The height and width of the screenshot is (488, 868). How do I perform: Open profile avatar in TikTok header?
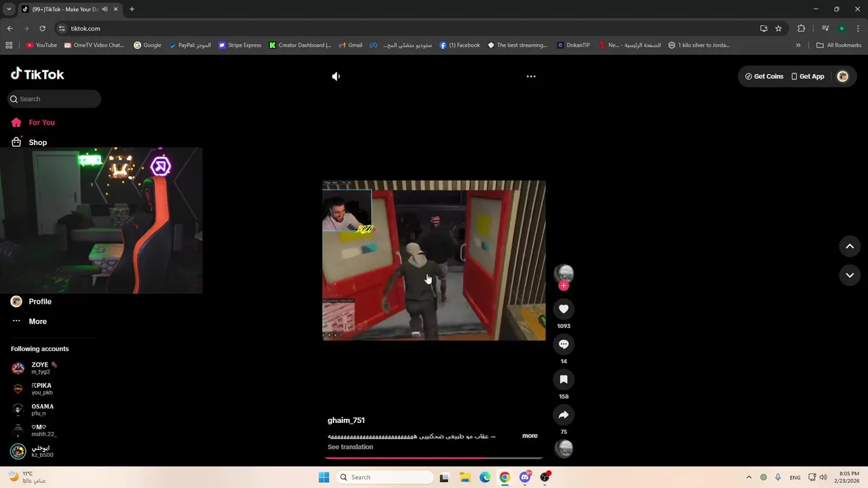click(843, 77)
